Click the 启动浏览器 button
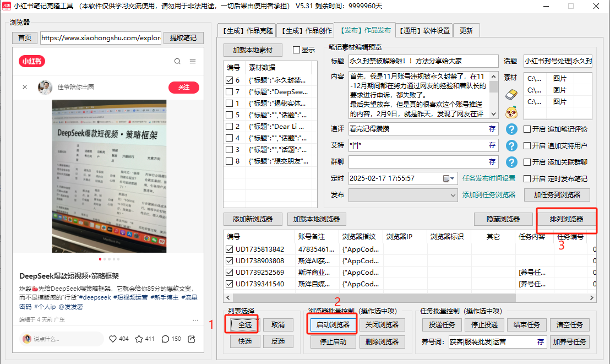 tap(333, 325)
